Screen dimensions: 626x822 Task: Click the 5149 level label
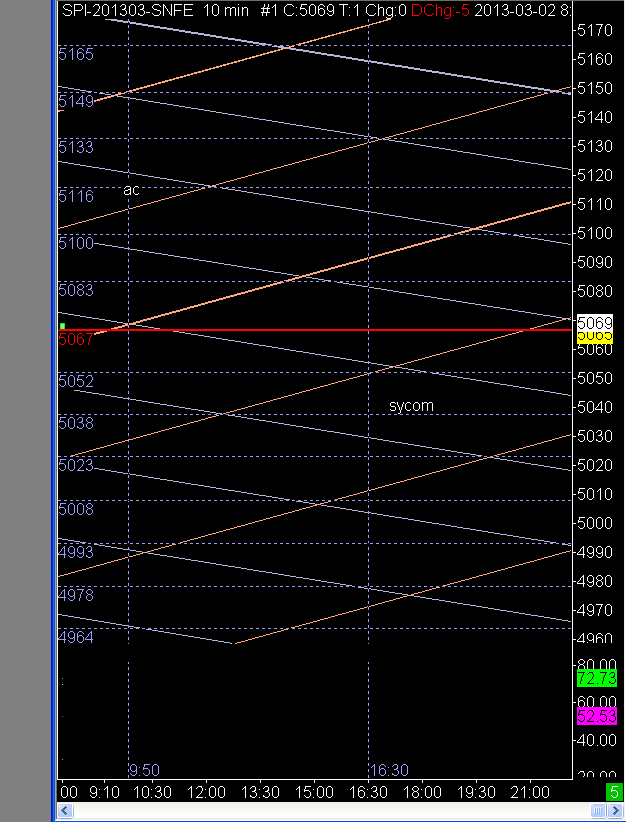[x=75, y=101]
